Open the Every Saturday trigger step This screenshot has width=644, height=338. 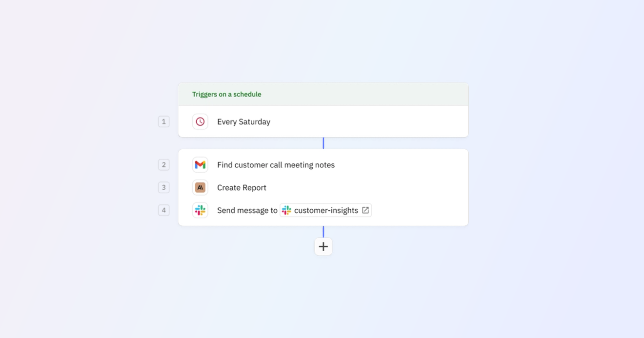tap(244, 122)
